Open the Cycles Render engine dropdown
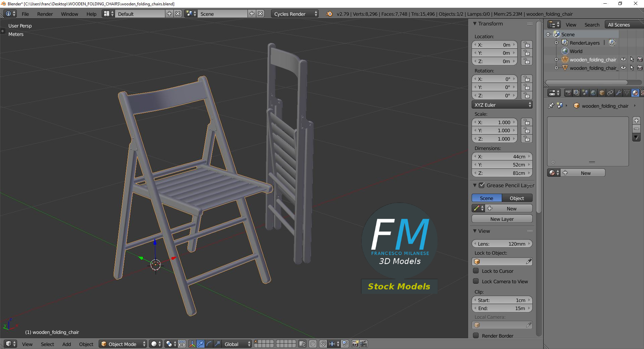Image resolution: width=644 pixels, height=349 pixels. tap(295, 14)
